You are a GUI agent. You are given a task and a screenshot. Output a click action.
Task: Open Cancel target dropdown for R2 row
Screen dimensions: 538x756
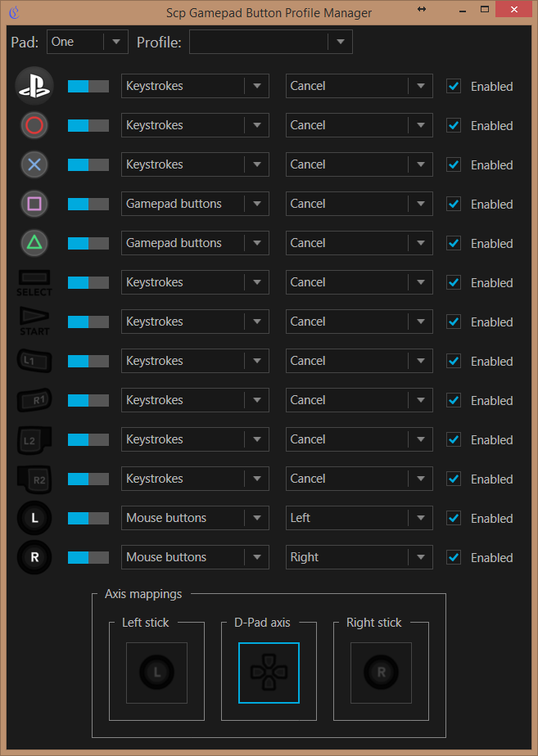pos(359,479)
